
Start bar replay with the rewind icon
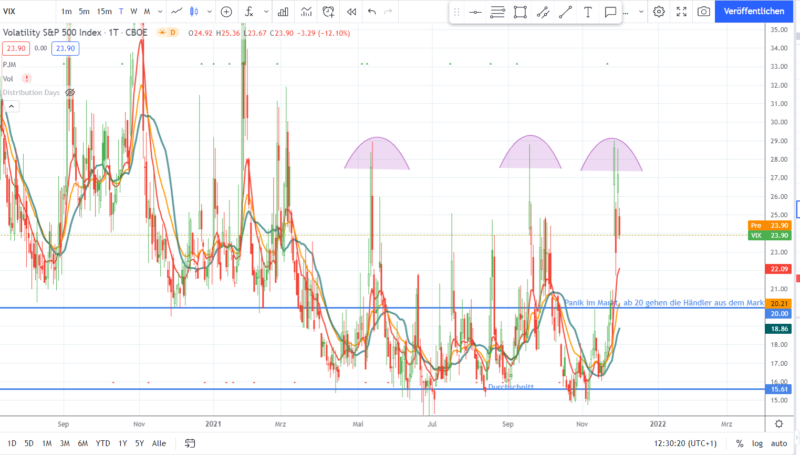[351, 12]
